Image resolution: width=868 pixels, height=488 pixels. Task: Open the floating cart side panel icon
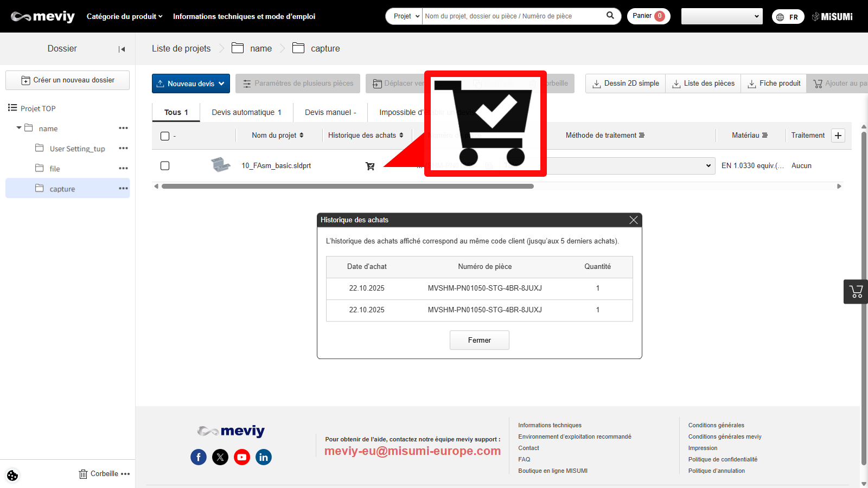(856, 292)
